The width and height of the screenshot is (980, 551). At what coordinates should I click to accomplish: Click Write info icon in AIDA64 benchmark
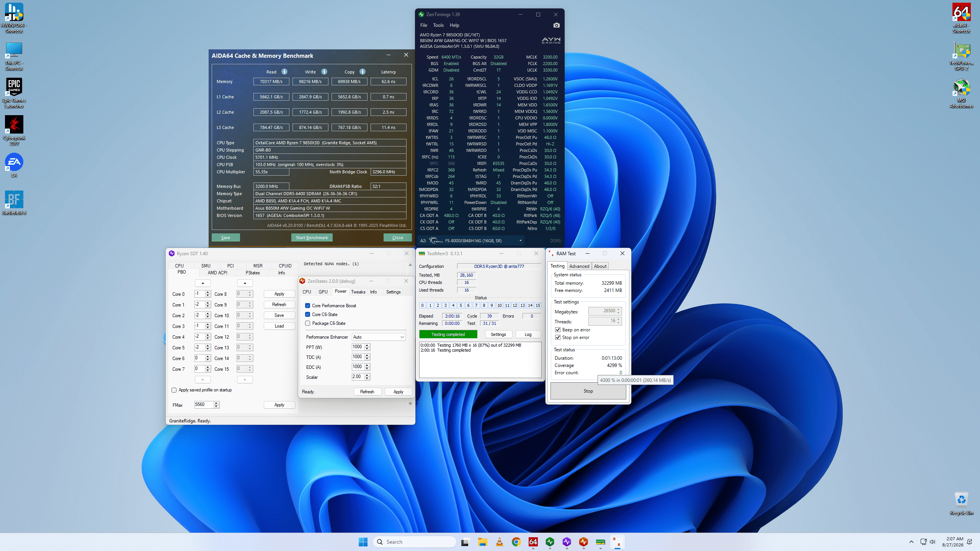pyautogui.click(x=324, y=72)
